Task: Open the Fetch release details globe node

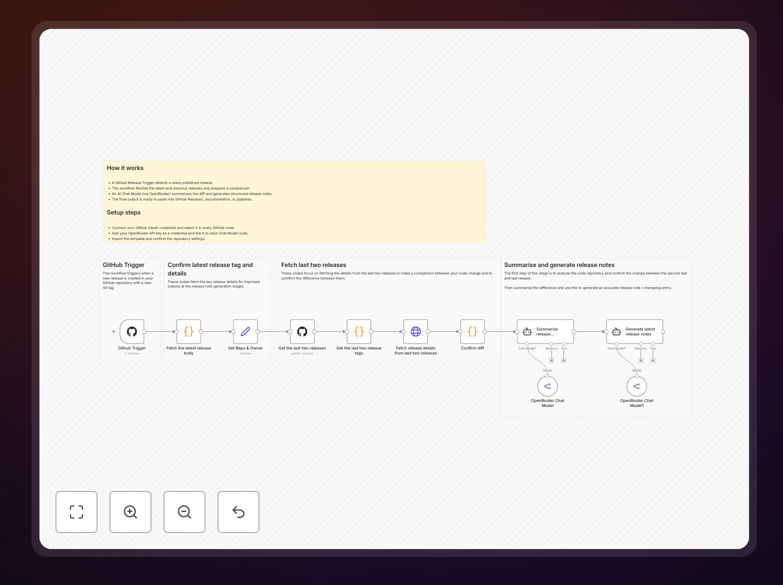Action: (415, 331)
